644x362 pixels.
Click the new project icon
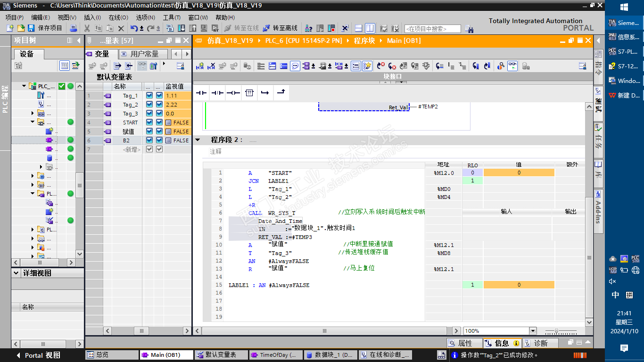[10, 28]
